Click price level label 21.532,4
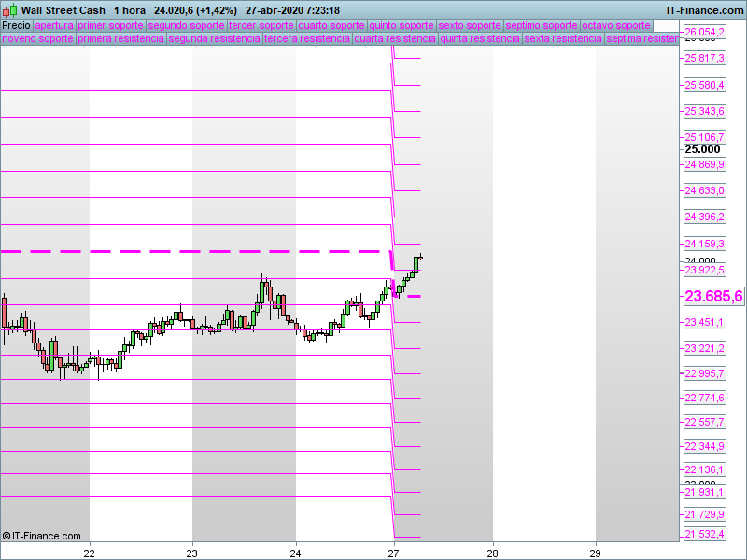The image size is (747, 560). pyautogui.click(x=705, y=534)
